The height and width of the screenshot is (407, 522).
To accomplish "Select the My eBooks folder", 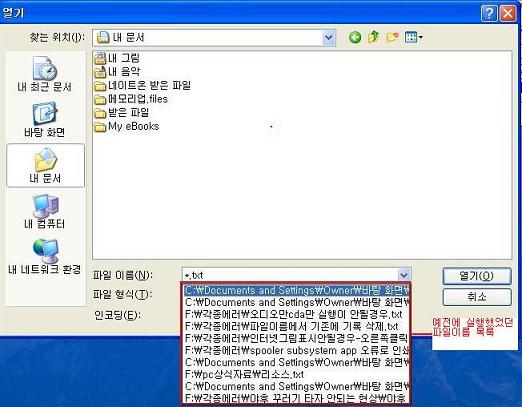I will coord(127,127).
